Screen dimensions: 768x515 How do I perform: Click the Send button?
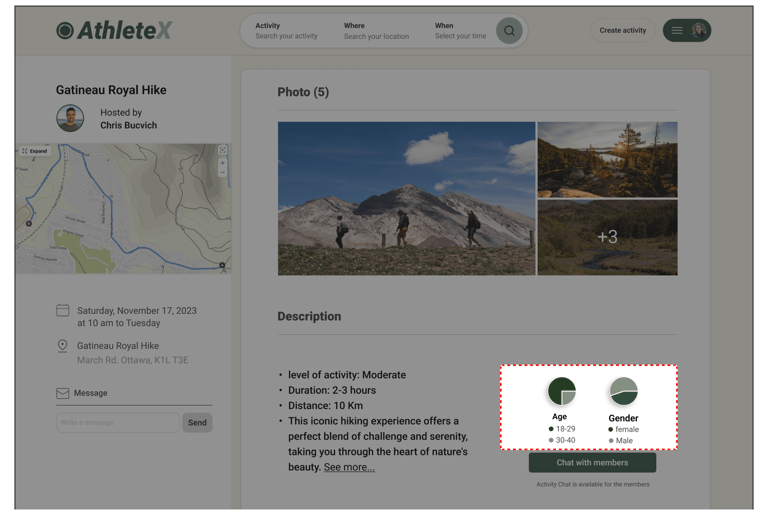197,422
